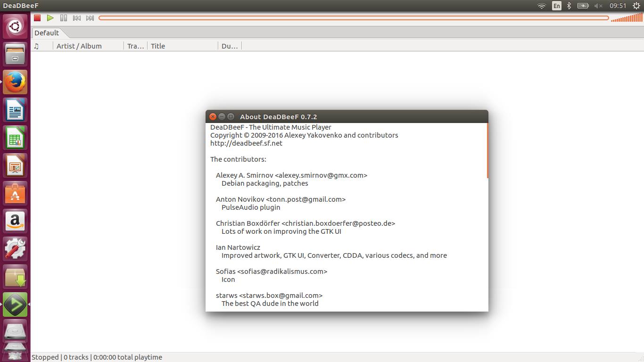Adjust the orange volume bar
The width and height of the screenshot is (644, 362).
(626, 18)
